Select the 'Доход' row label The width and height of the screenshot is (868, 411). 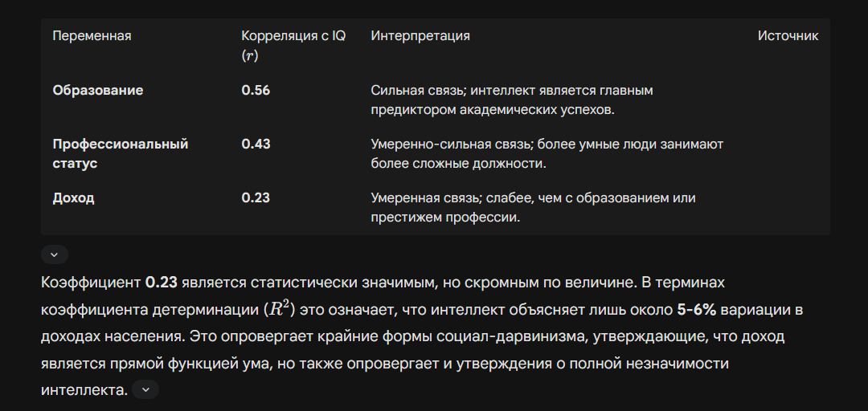[x=74, y=197]
